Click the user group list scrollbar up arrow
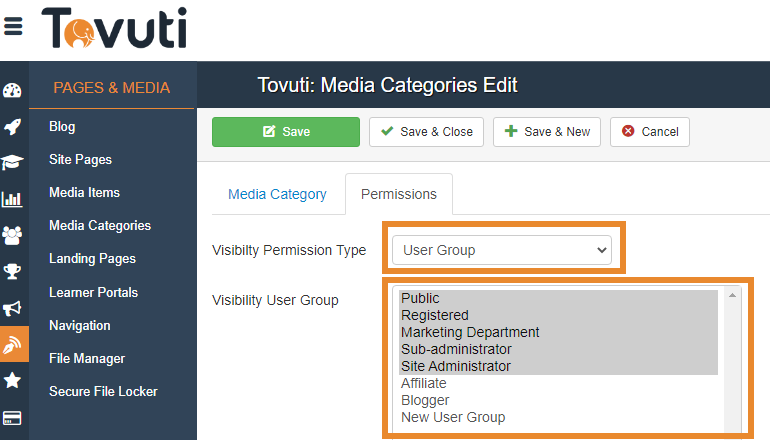The height and width of the screenshot is (440, 770). pyautogui.click(x=733, y=295)
